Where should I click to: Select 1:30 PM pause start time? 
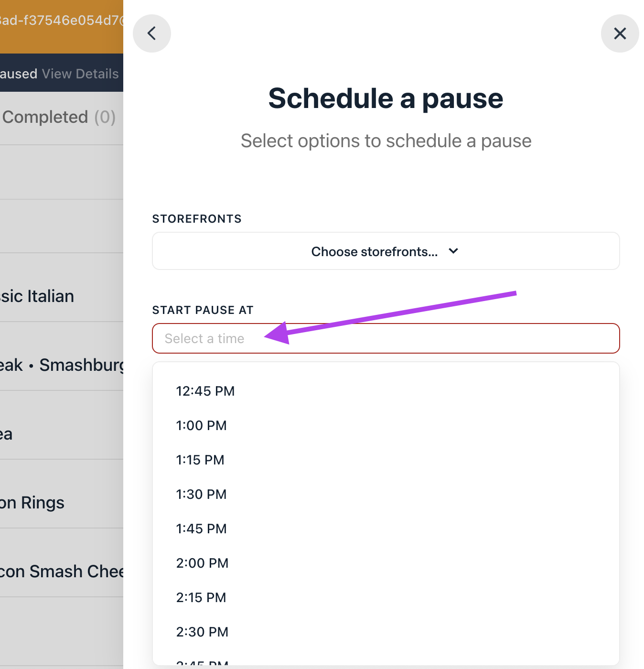(202, 495)
